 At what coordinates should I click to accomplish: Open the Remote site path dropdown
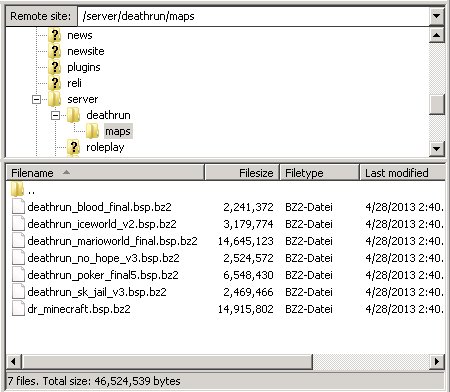pyautogui.click(x=436, y=16)
